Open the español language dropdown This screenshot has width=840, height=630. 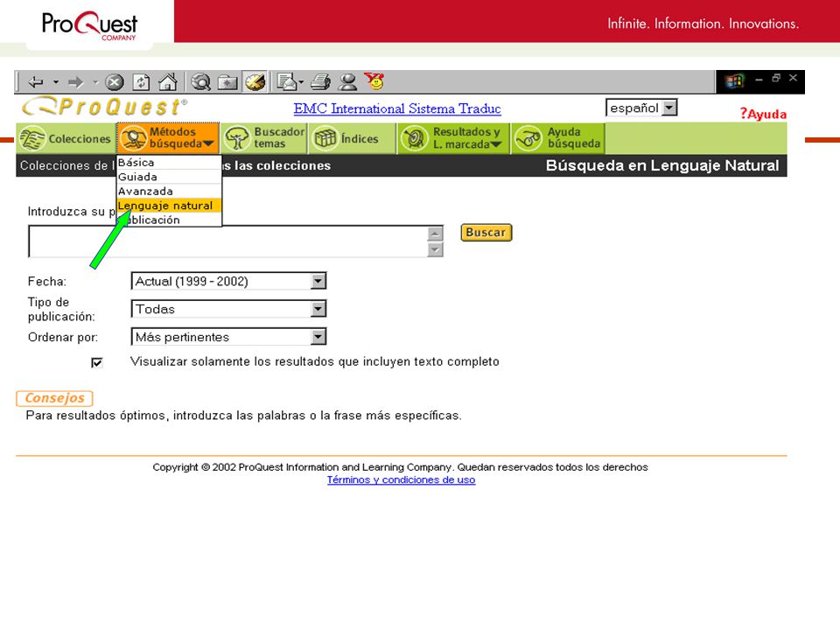coord(641,108)
